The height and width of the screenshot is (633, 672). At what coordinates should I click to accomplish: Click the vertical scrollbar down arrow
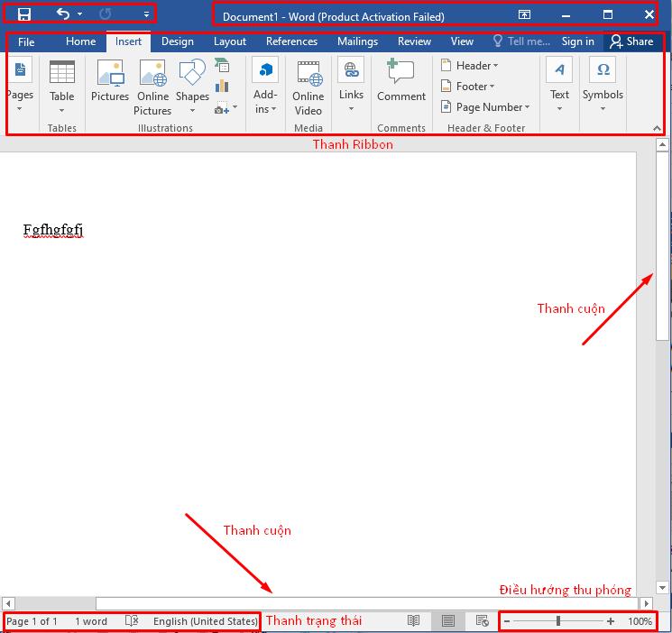663,587
